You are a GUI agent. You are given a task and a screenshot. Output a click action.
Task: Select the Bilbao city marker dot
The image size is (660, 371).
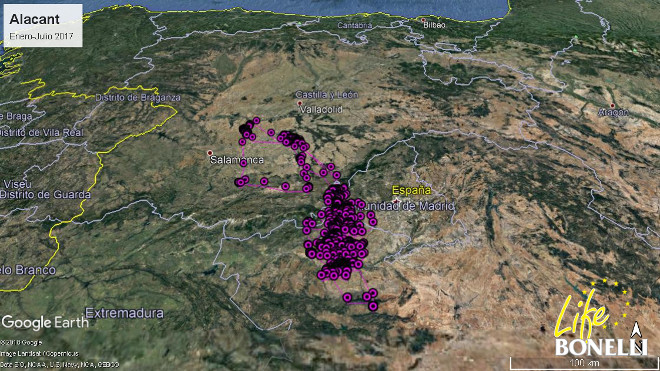423,20
